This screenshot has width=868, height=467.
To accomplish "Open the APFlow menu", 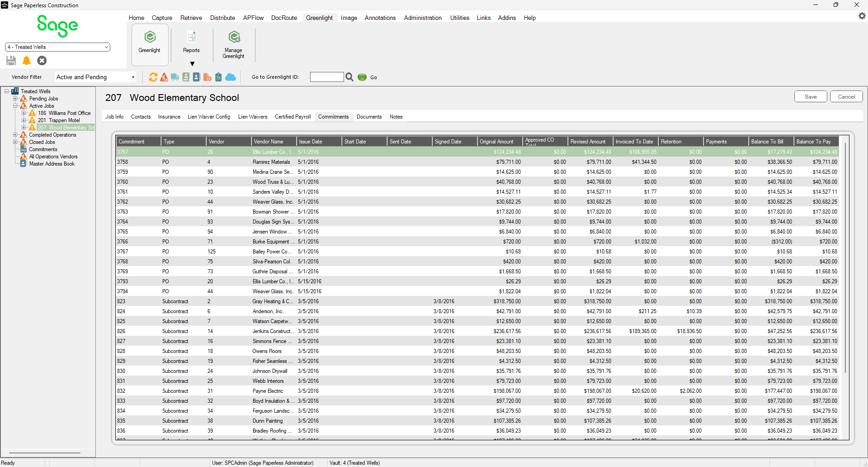I will coord(253,18).
